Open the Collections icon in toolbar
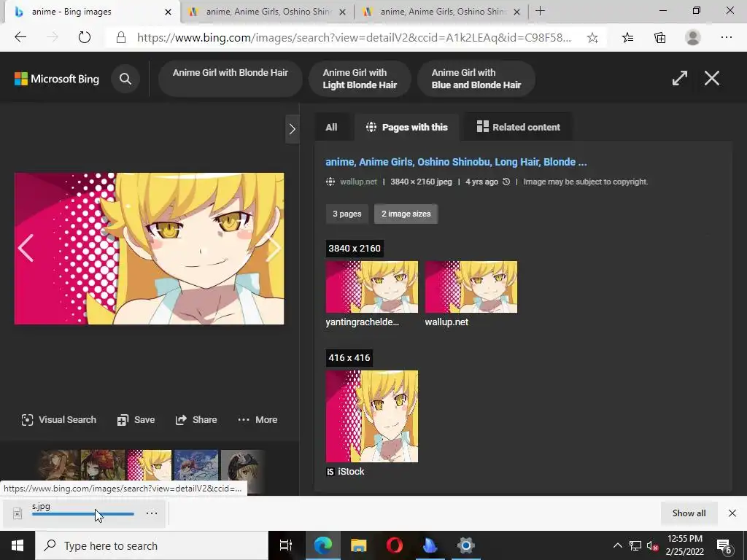Screen dimensions: 747x560 659,38
